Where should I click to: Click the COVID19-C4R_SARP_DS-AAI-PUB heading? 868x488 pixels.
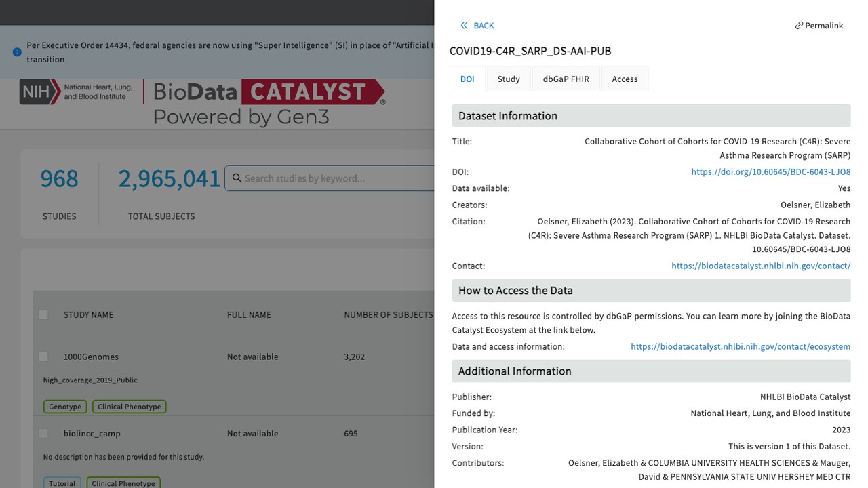[x=530, y=51]
